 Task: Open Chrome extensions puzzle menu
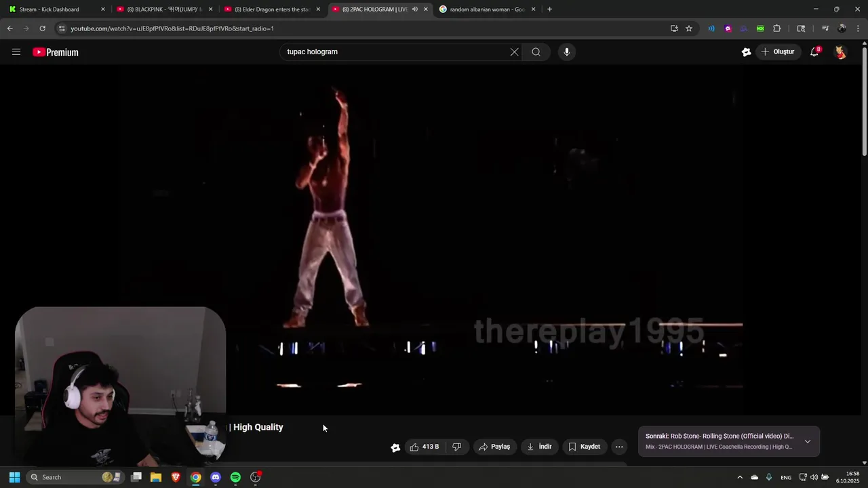click(x=776, y=28)
